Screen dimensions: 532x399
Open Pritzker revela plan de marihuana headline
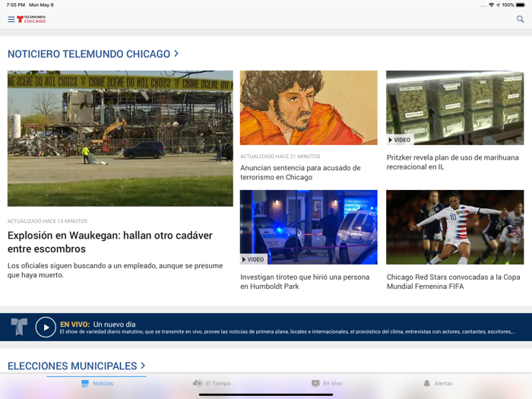click(x=453, y=162)
